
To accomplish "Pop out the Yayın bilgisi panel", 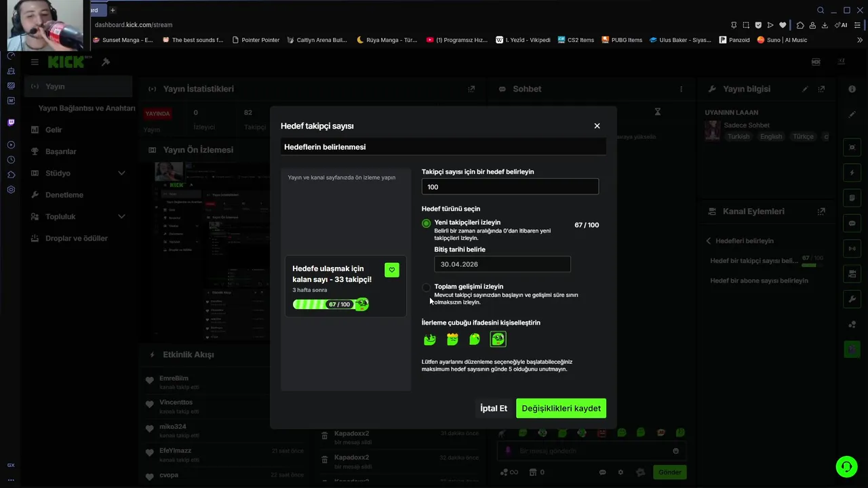I will 821,89.
